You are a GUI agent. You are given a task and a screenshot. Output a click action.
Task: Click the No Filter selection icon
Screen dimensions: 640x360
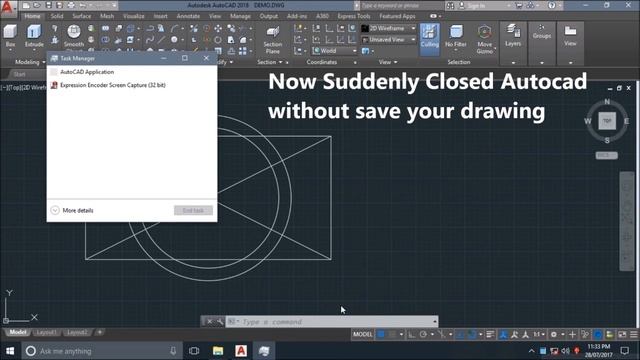point(456,36)
